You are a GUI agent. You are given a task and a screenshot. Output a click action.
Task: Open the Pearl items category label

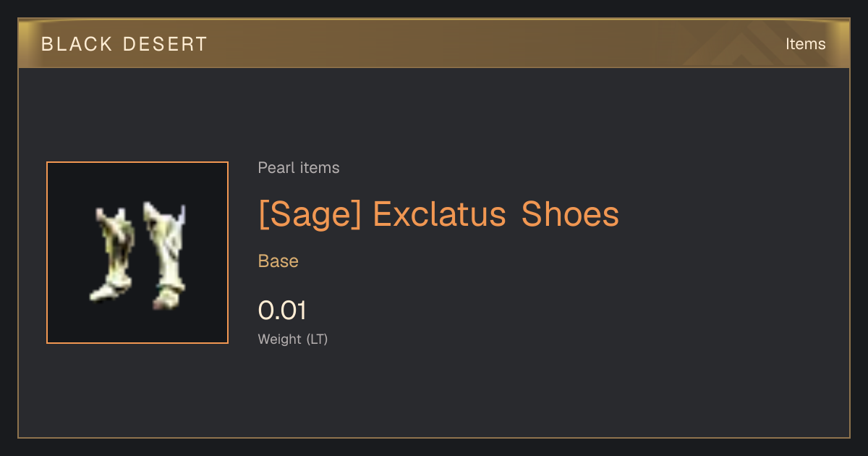(299, 168)
